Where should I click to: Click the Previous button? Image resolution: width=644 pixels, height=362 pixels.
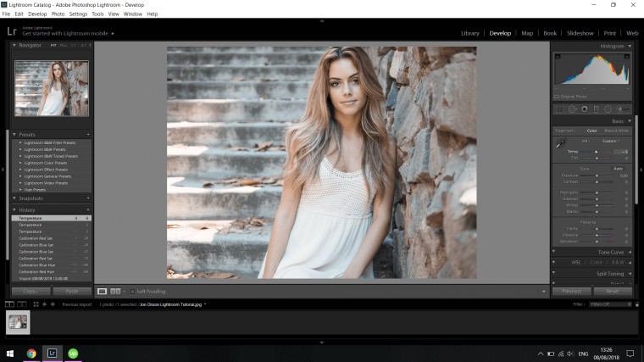click(x=572, y=292)
